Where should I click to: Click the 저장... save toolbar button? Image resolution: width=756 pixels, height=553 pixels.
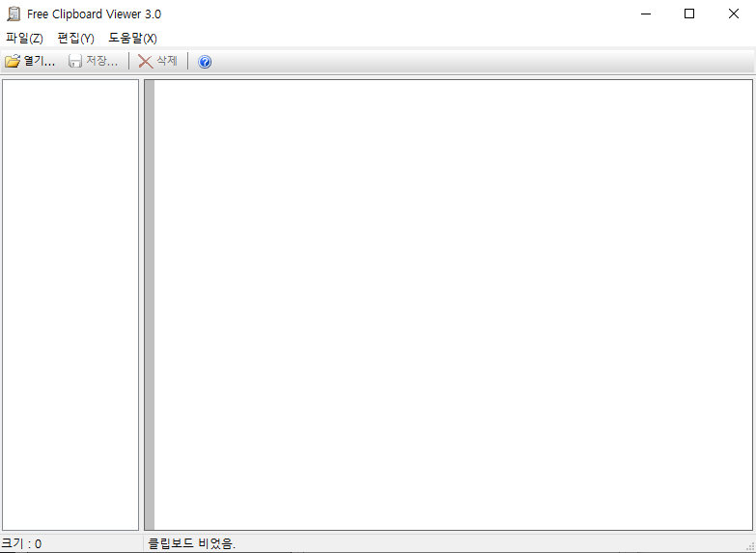point(93,61)
